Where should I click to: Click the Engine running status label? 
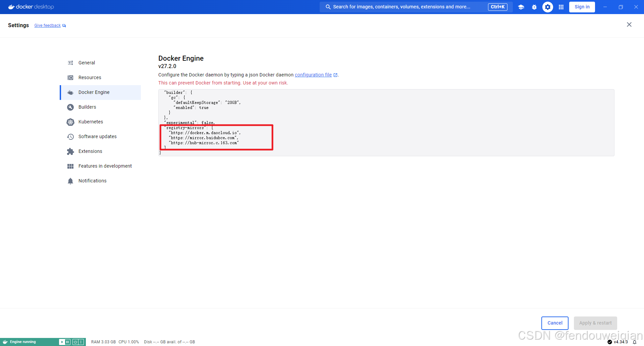23,342
